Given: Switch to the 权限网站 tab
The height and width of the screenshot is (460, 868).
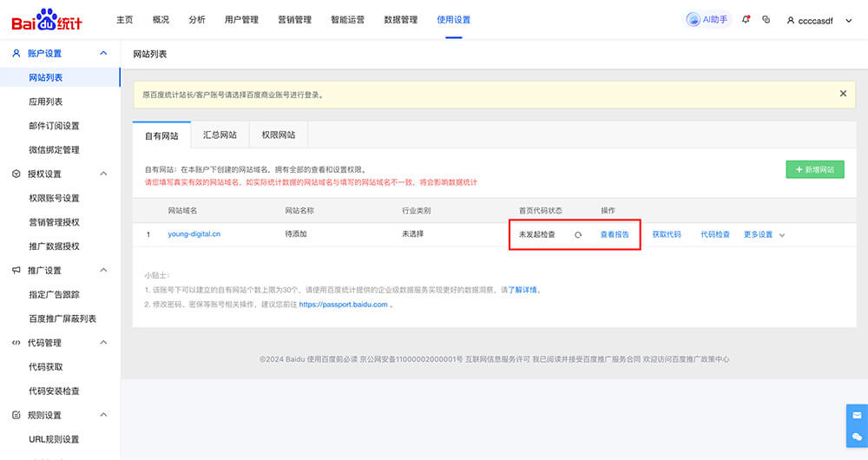Looking at the screenshot, I should [279, 135].
